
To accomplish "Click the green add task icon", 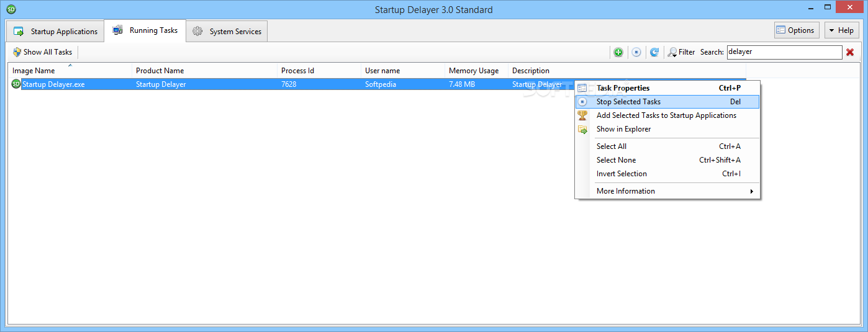I will [x=618, y=52].
